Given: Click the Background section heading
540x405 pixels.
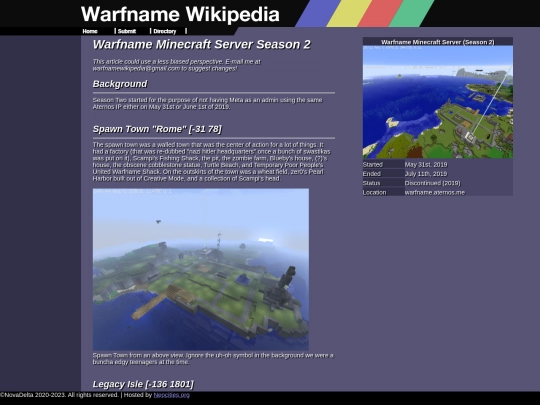Looking at the screenshot, I should [120, 84].
